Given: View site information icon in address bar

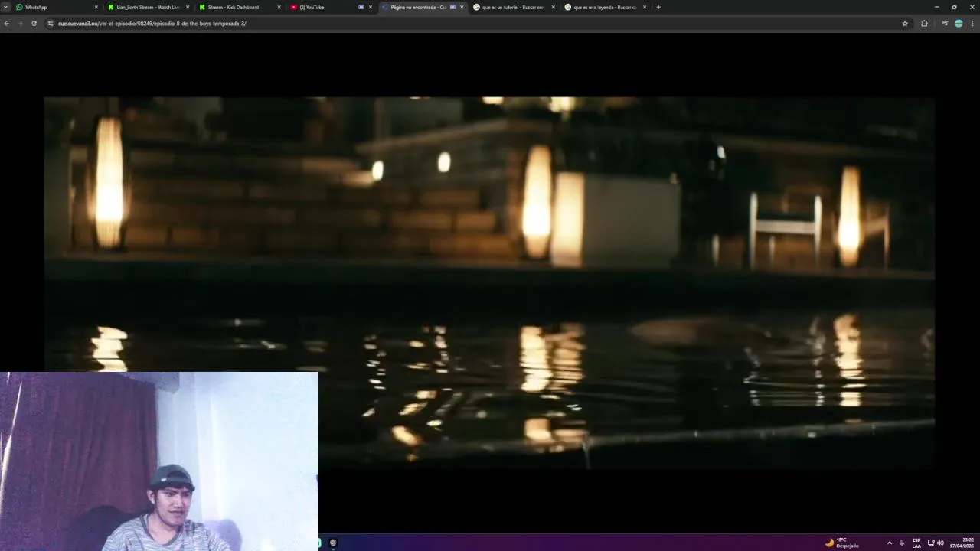Looking at the screenshot, I should pos(51,24).
